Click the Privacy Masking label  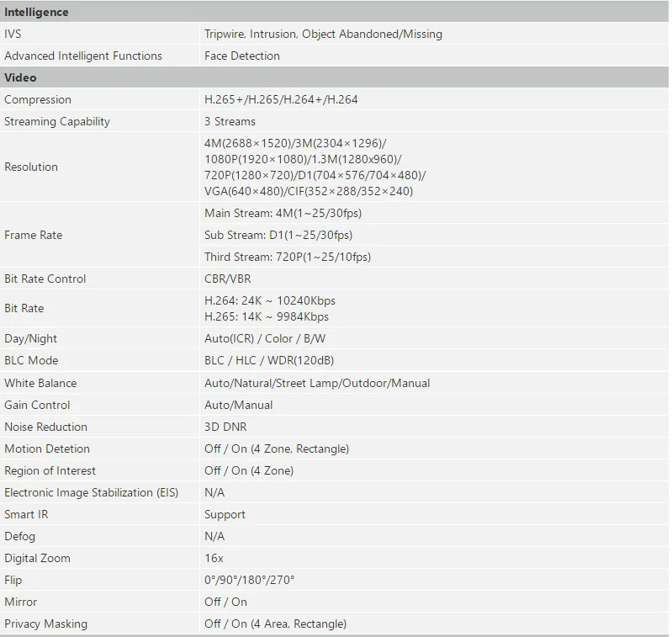(x=45, y=624)
